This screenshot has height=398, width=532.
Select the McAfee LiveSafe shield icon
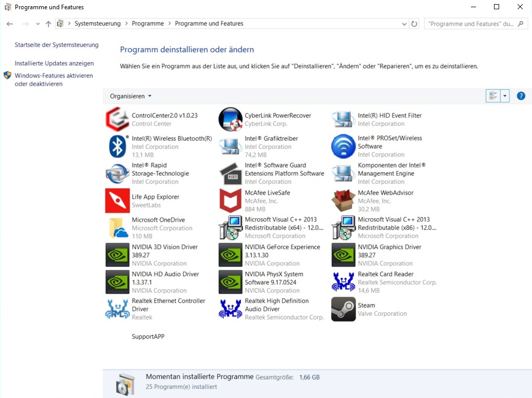click(x=231, y=200)
